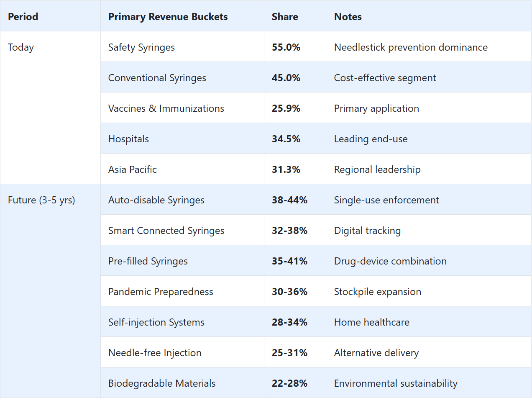Viewport: 532px width, 398px height.
Task: Click the Safety Syringes cell
Action: [141, 47]
